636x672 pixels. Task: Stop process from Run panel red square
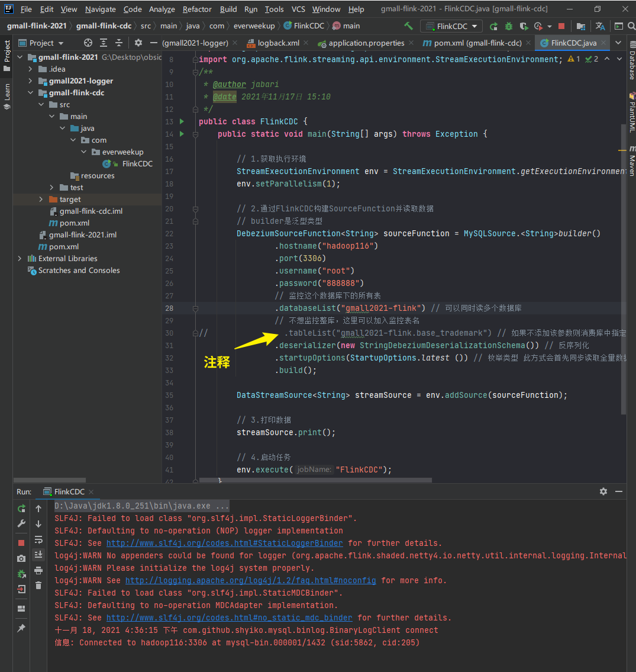21,543
